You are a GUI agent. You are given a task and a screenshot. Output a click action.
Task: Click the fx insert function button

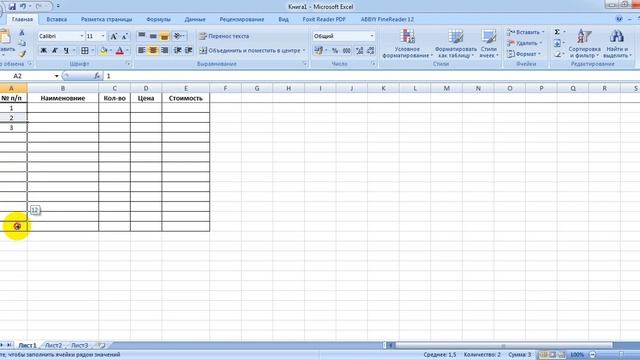(97, 76)
